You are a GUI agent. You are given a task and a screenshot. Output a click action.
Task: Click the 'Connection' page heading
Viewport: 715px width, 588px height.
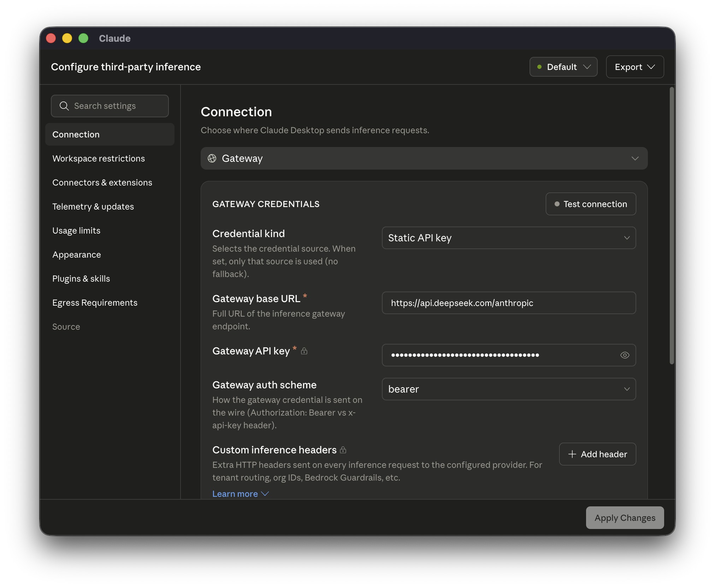[236, 112]
